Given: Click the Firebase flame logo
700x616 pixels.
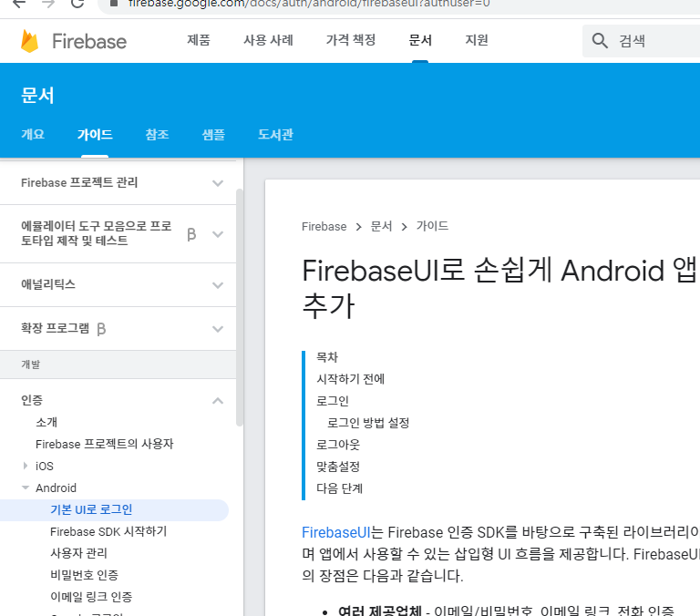Looking at the screenshot, I should 29,41.
